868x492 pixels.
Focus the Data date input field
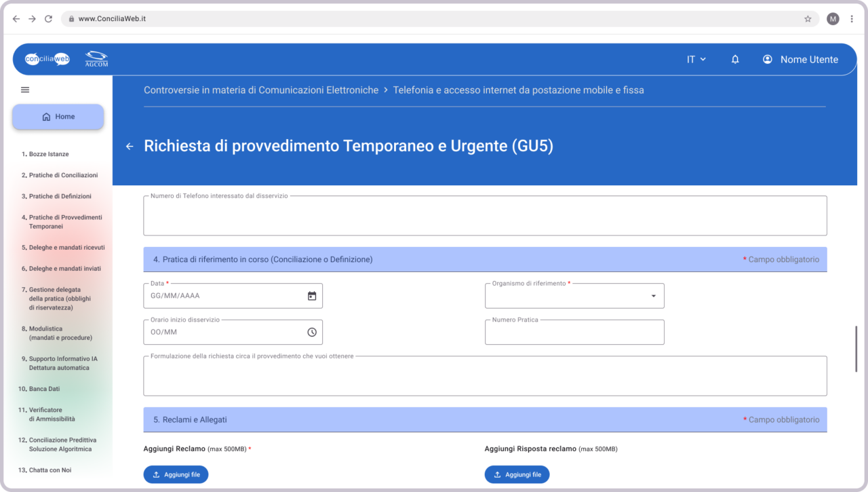pyautogui.click(x=233, y=296)
